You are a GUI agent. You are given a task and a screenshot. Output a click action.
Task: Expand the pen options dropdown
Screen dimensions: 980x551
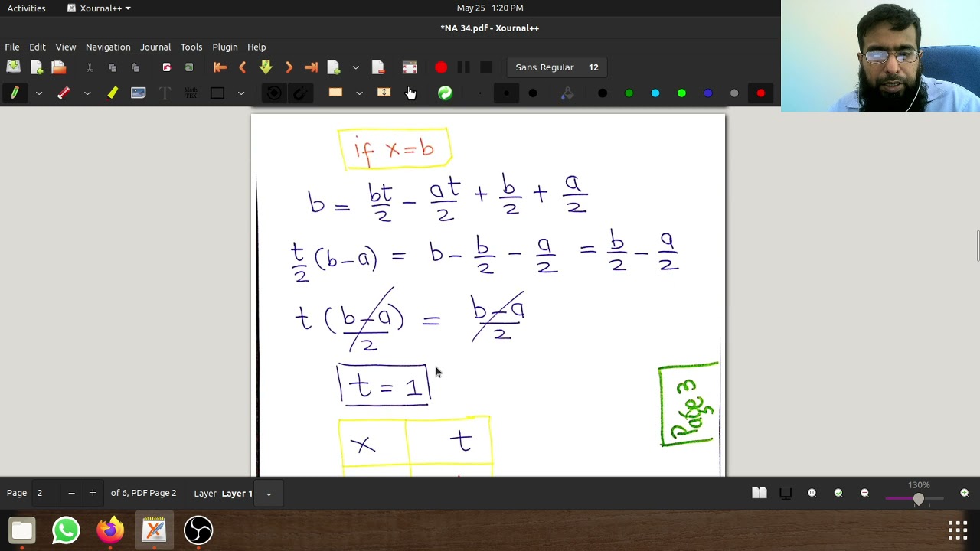(38, 93)
